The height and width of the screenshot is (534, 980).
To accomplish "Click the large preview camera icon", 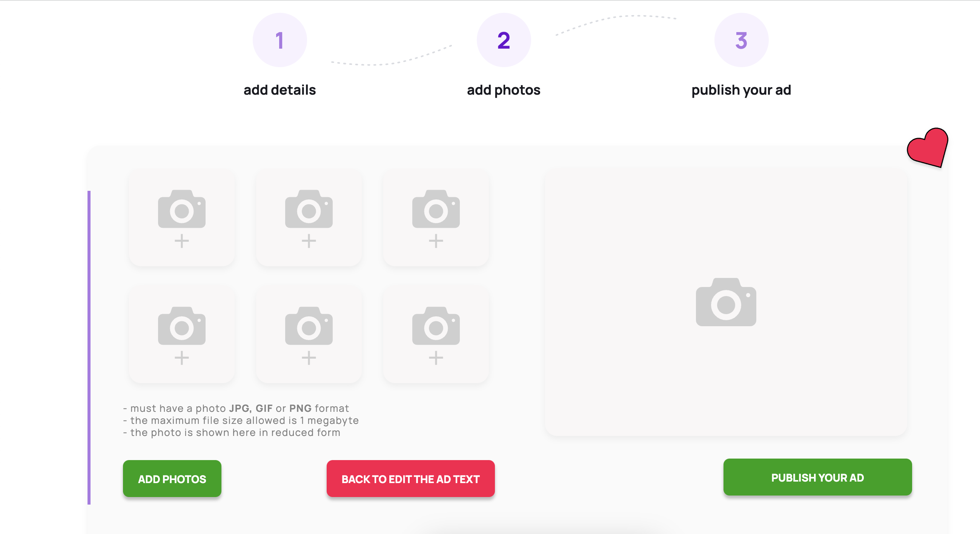I will tap(726, 302).
